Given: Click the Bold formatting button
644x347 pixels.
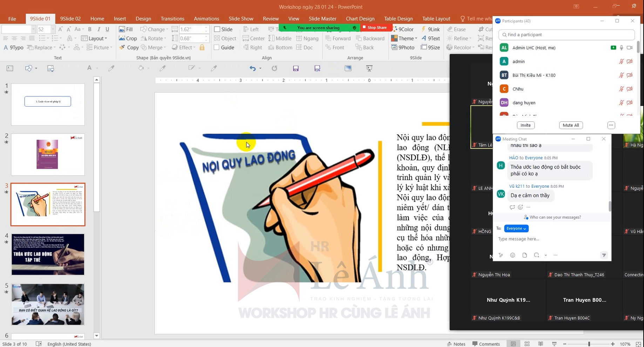Looking at the screenshot, I should [90, 29].
